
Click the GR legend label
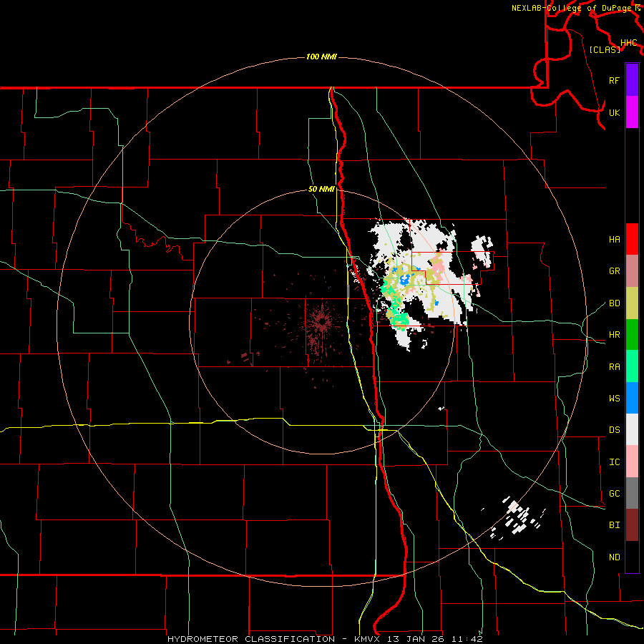(614, 271)
